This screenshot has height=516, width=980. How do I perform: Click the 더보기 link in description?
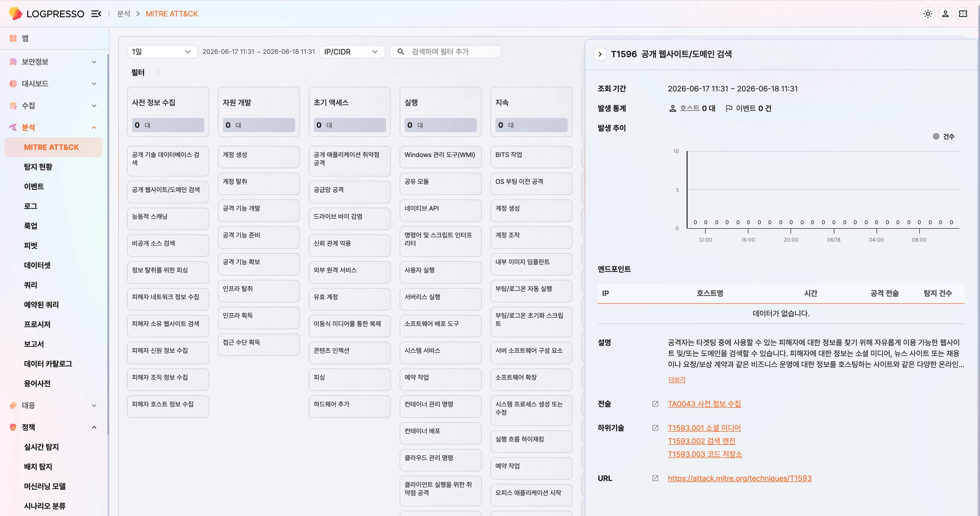click(x=677, y=379)
